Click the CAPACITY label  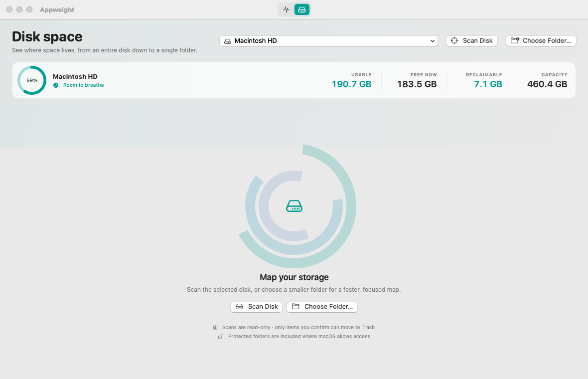555,75
